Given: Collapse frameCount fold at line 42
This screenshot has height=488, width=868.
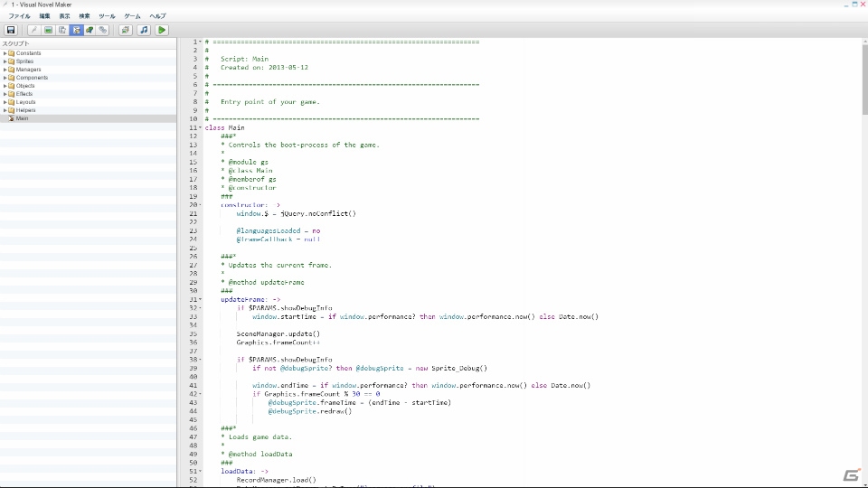Looking at the screenshot, I should [201, 394].
